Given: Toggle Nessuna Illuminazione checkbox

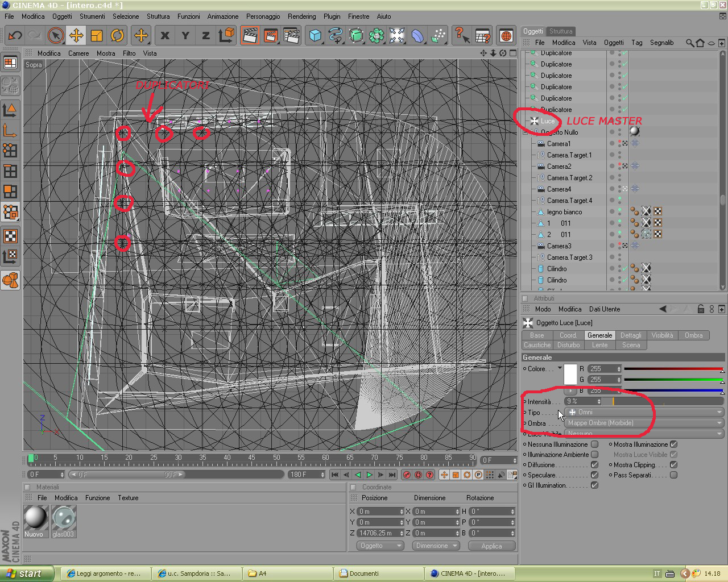Looking at the screenshot, I should click(594, 444).
